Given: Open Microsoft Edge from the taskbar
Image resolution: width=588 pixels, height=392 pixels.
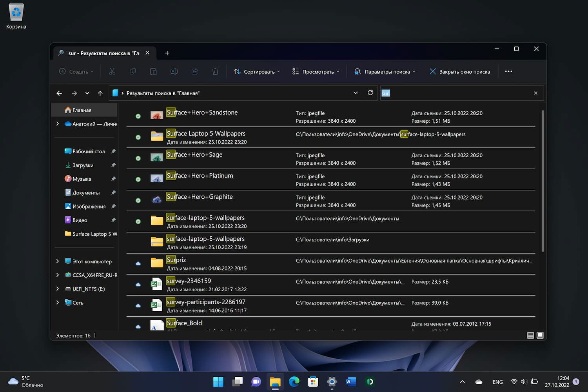Looking at the screenshot, I should pyautogui.click(x=294, y=381).
